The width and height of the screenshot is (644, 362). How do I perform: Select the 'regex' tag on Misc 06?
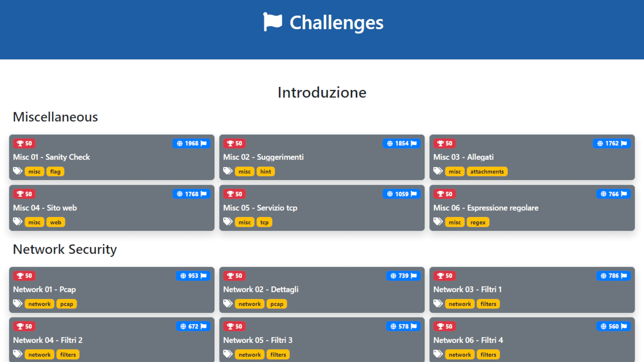(478, 222)
